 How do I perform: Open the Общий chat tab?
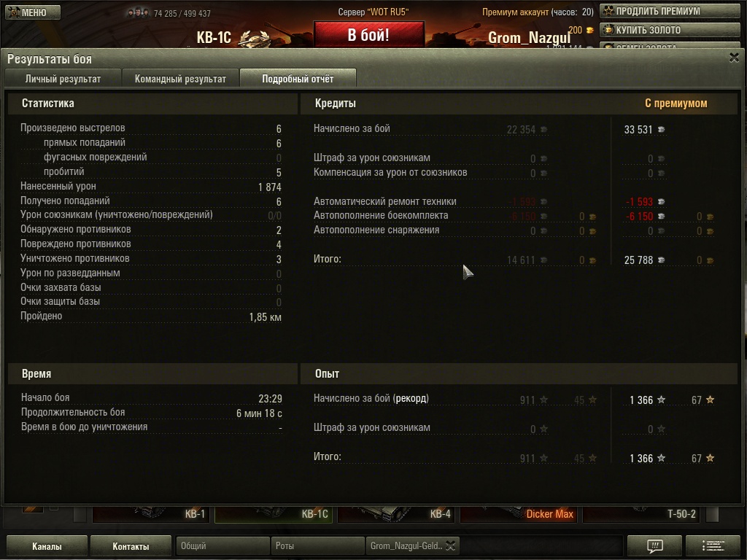[222, 545]
